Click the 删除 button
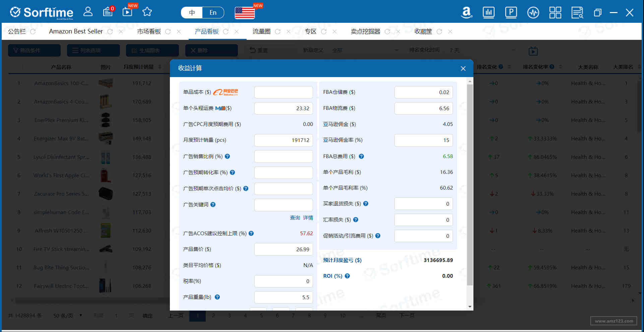This screenshot has width=644, height=332. coord(211,50)
